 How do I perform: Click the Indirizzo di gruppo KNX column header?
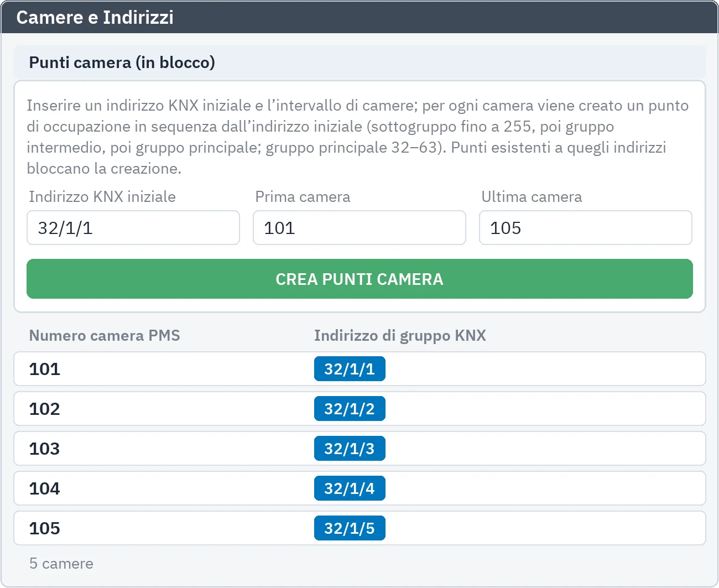tap(400, 335)
